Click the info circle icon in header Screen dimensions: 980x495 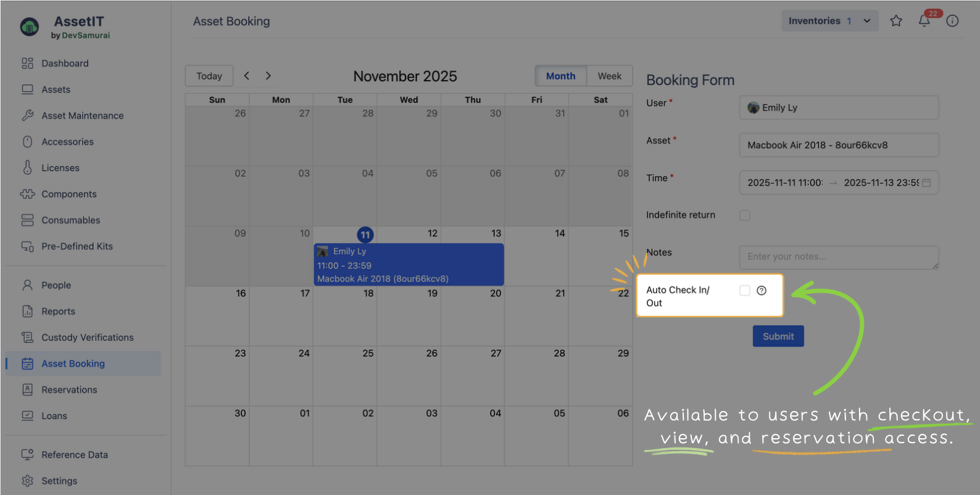pyautogui.click(x=952, y=21)
